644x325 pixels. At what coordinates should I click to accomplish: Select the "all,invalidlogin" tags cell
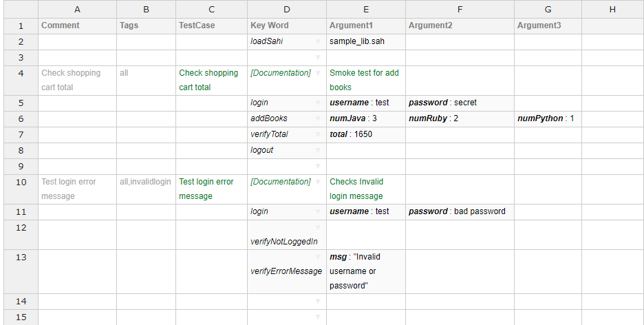(146, 182)
